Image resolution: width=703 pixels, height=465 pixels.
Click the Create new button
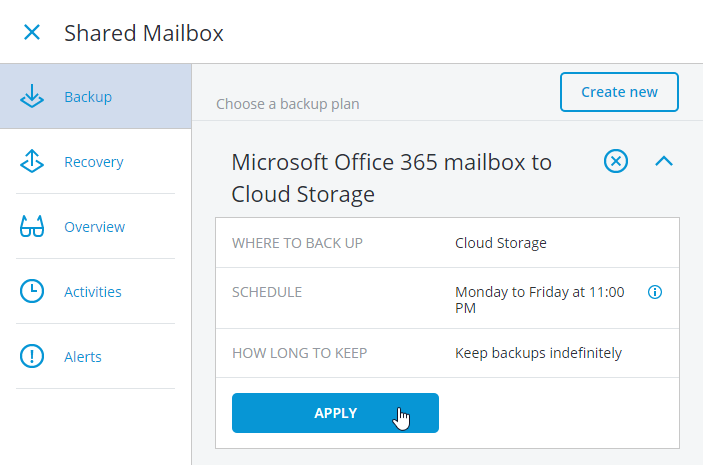click(x=619, y=92)
